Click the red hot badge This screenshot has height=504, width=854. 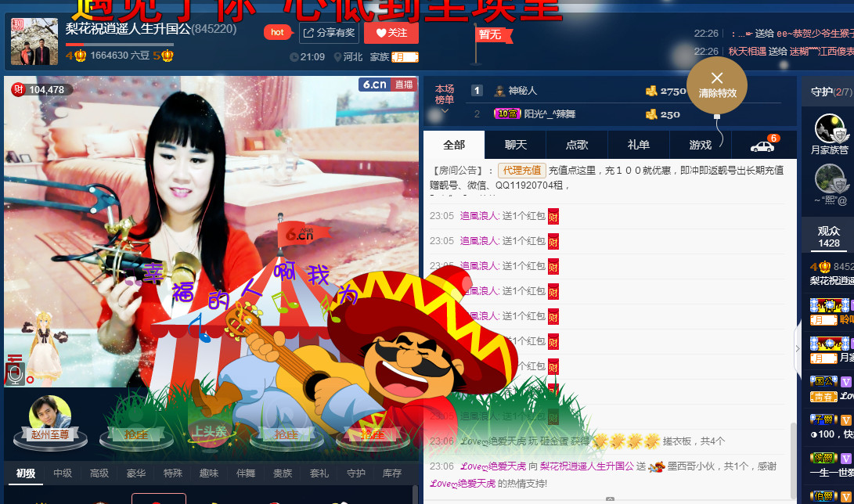(276, 32)
